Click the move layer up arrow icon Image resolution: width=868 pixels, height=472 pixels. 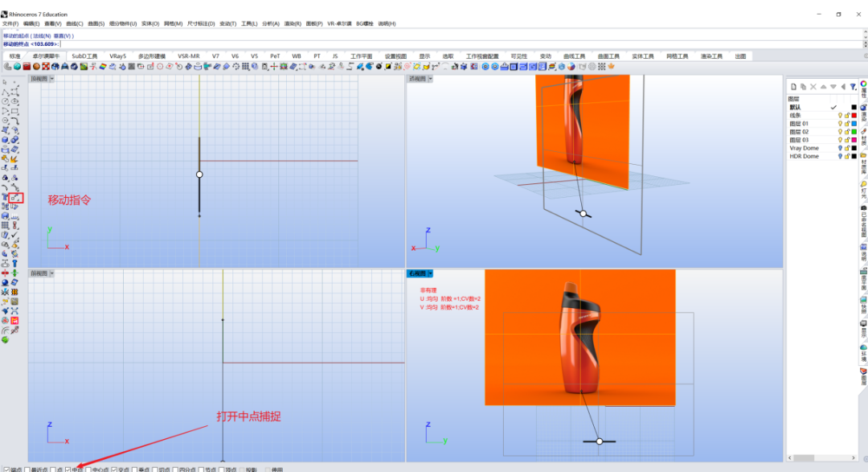[x=823, y=86]
